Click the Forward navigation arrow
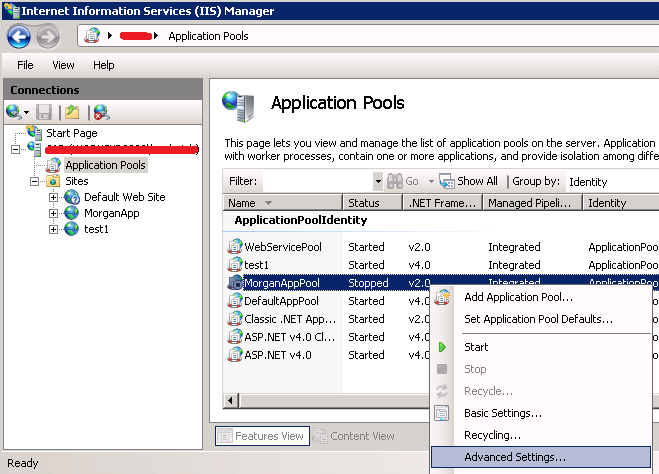 point(47,37)
